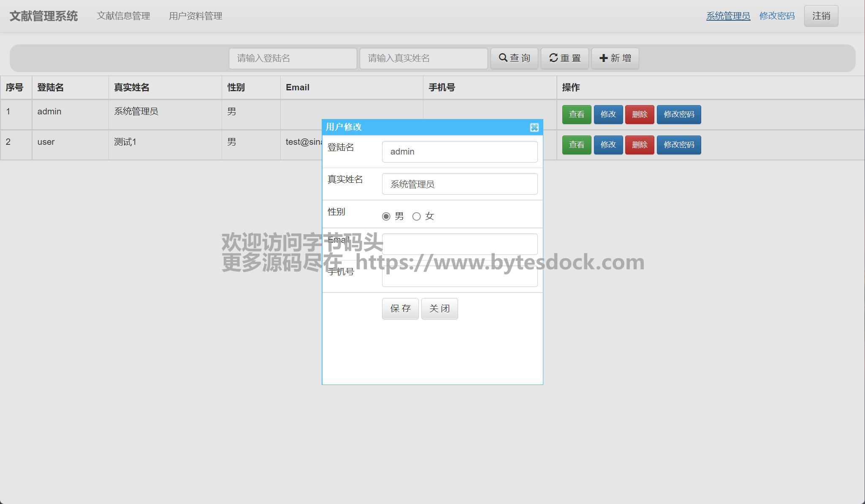Click 保存 button in dialog
865x504 pixels.
click(x=400, y=309)
